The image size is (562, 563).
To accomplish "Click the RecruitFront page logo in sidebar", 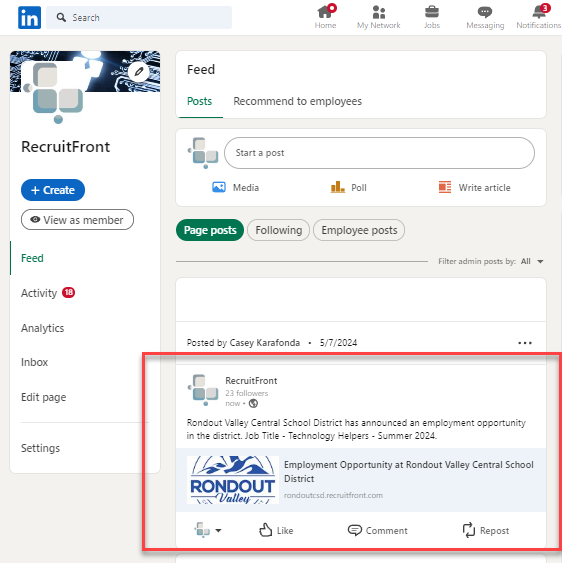I will 54,92.
